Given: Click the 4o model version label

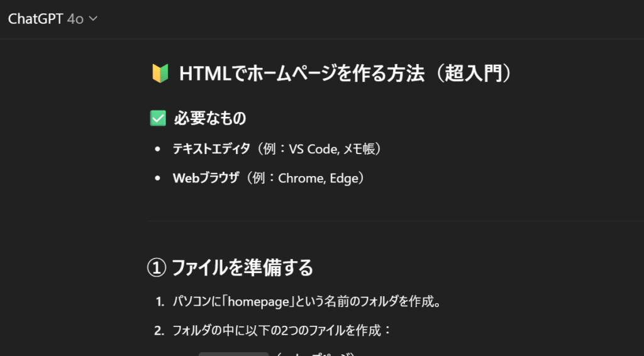Looking at the screenshot, I should pyautogui.click(x=75, y=19).
